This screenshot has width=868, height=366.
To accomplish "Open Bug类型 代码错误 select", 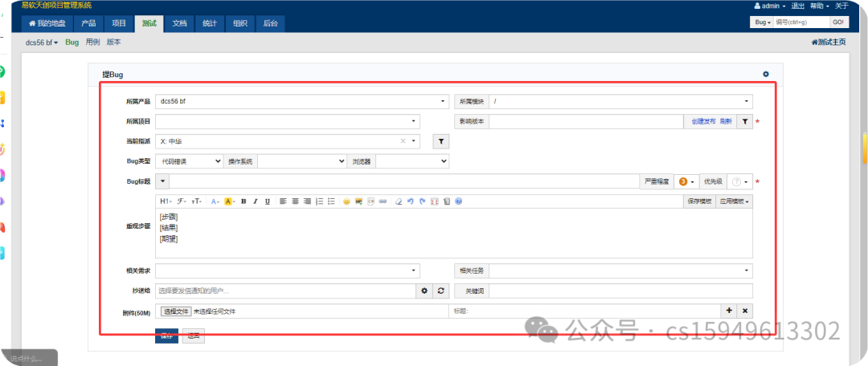I will click(190, 161).
